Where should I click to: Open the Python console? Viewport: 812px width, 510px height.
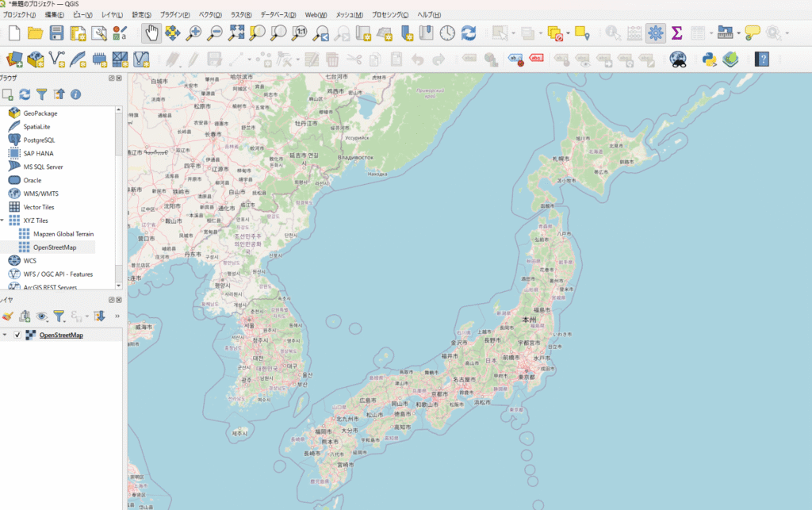(x=709, y=59)
